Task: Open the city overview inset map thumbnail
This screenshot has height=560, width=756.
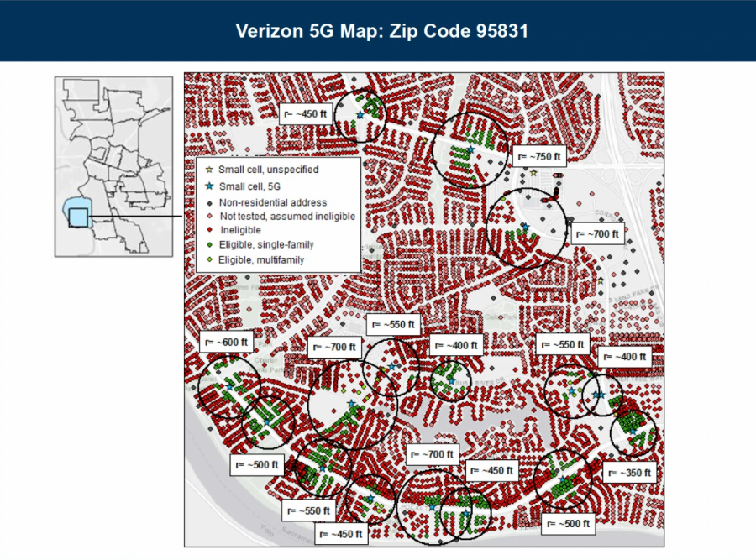Action: tap(113, 165)
